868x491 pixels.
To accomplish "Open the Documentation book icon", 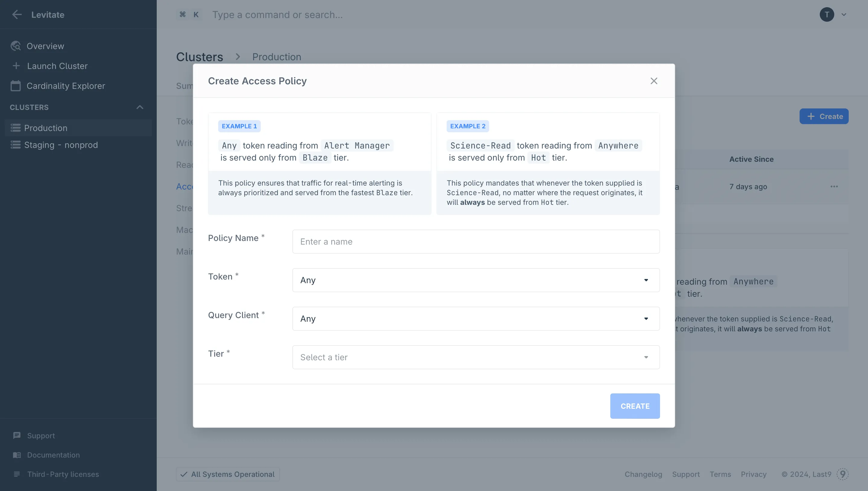I will 17,455.
